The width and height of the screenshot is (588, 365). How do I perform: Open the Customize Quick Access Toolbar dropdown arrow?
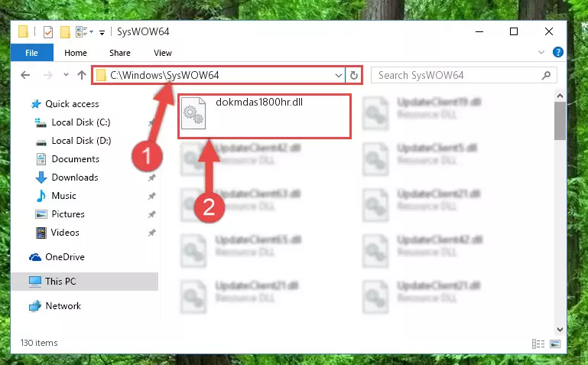[102, 33]
